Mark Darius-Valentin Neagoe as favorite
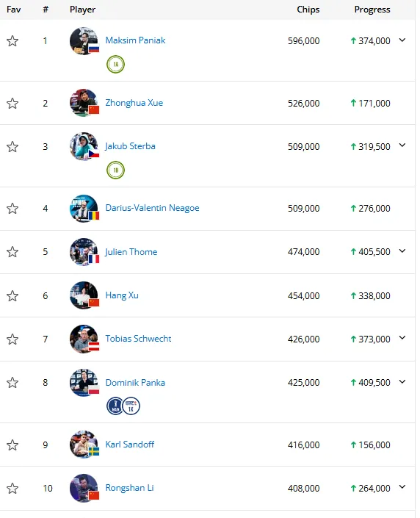 tap(12, 209)
